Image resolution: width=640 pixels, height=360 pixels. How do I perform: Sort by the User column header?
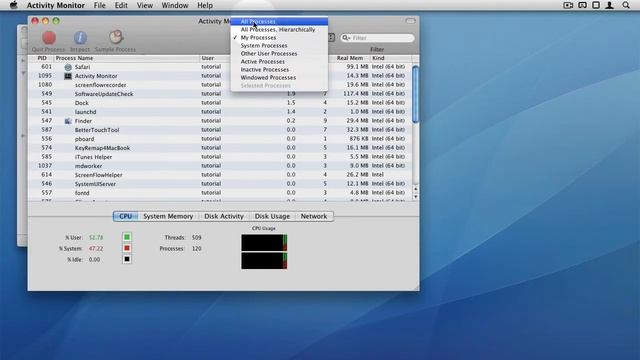[x=215, y=58]
